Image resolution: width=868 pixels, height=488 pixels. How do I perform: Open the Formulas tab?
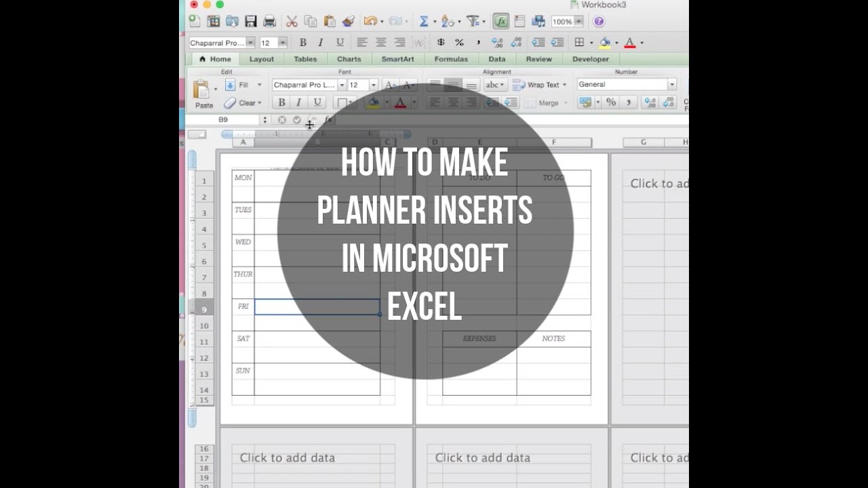(451, 59)
